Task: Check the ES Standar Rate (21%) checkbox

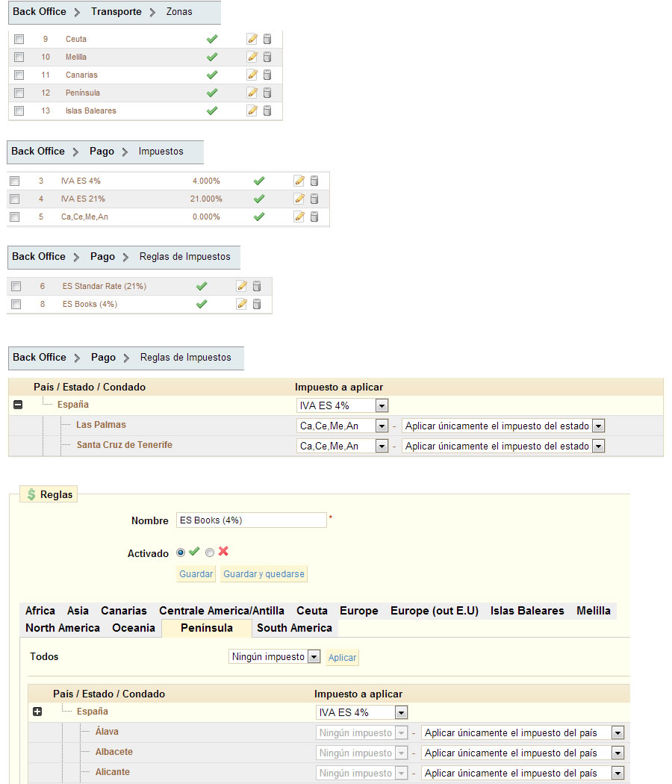Action: click(16, 286)
